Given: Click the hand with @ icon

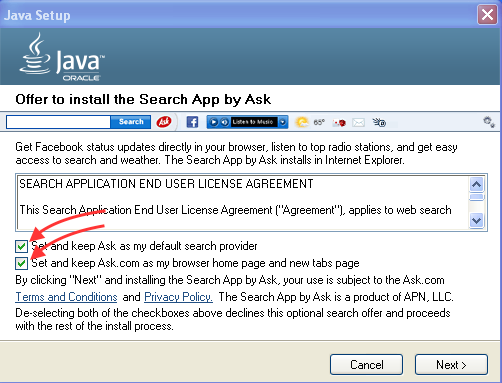Looking at the screenshot, I should (379, 122).
